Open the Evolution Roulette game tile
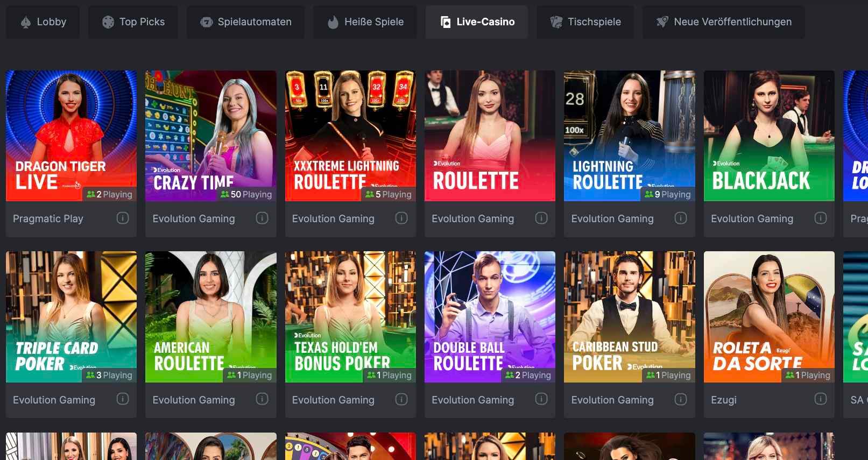Image resolution: width=868 pixels, height=460 pixels. pos(490,136)
